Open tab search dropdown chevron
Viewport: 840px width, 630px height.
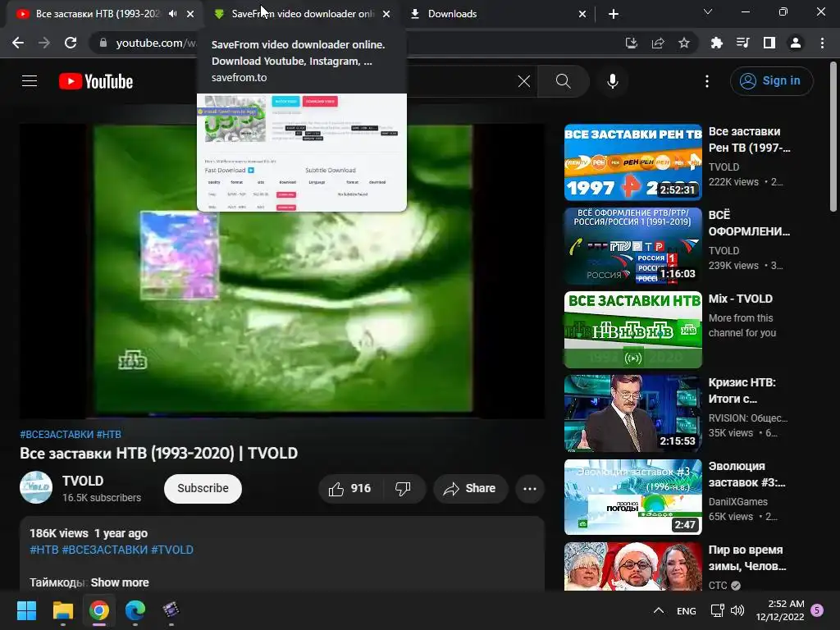(708, 11)
